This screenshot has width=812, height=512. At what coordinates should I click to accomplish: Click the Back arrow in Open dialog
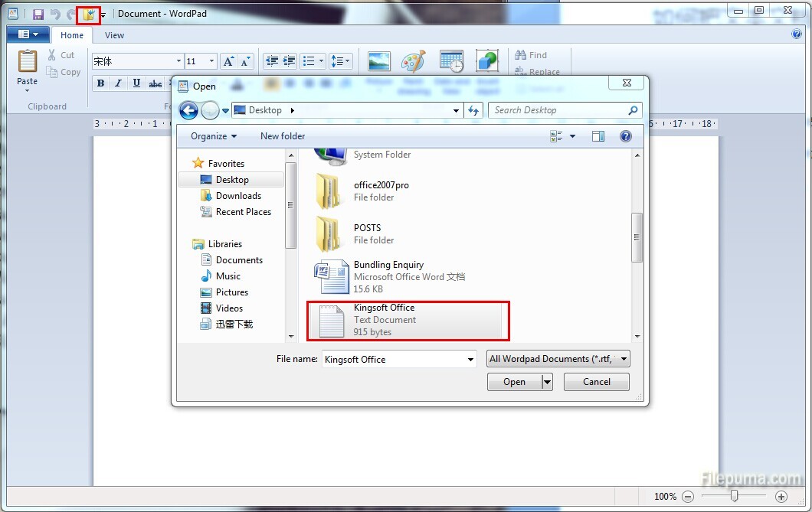click(188, 110)
